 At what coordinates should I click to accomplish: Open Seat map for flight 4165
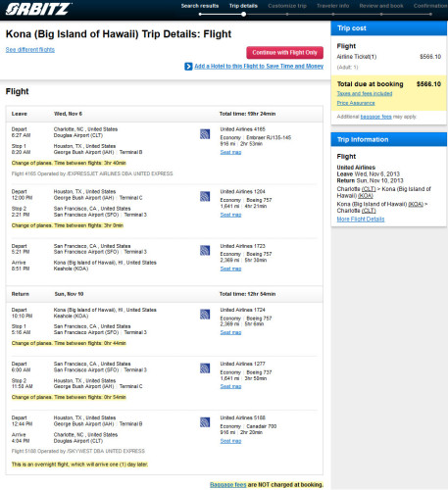[x=230, y=152]
